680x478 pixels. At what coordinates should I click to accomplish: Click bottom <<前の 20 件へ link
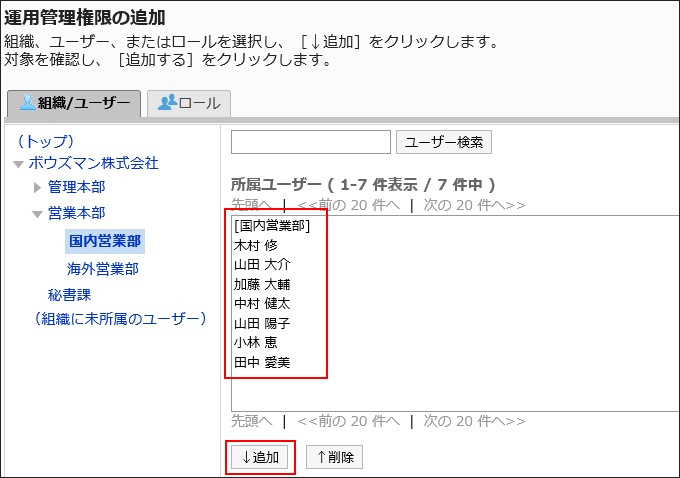pyautogui.click(x=348, y=421)
